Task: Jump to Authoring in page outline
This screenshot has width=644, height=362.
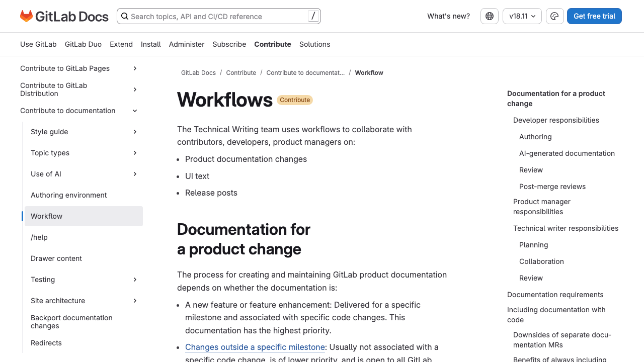Action: pos(535,137)
